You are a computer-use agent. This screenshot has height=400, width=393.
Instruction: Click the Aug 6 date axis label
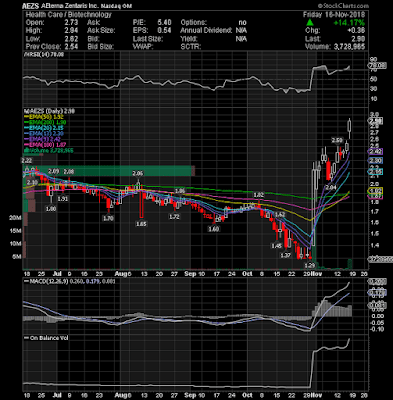coord(123,274)
